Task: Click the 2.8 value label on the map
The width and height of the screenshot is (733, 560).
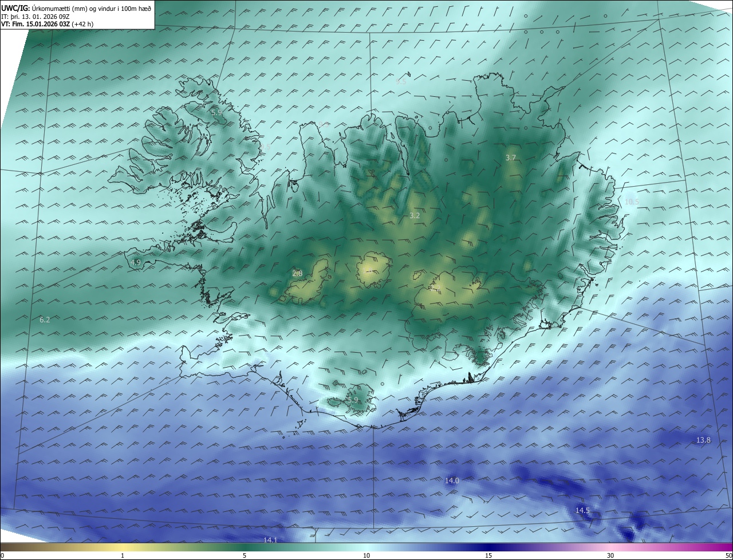Action: (297, 273)
